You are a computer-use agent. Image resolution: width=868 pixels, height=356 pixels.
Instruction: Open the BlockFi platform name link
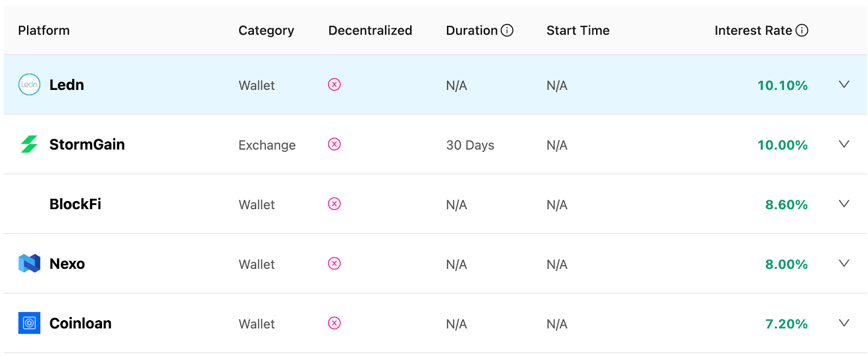(x=75, y=204)
